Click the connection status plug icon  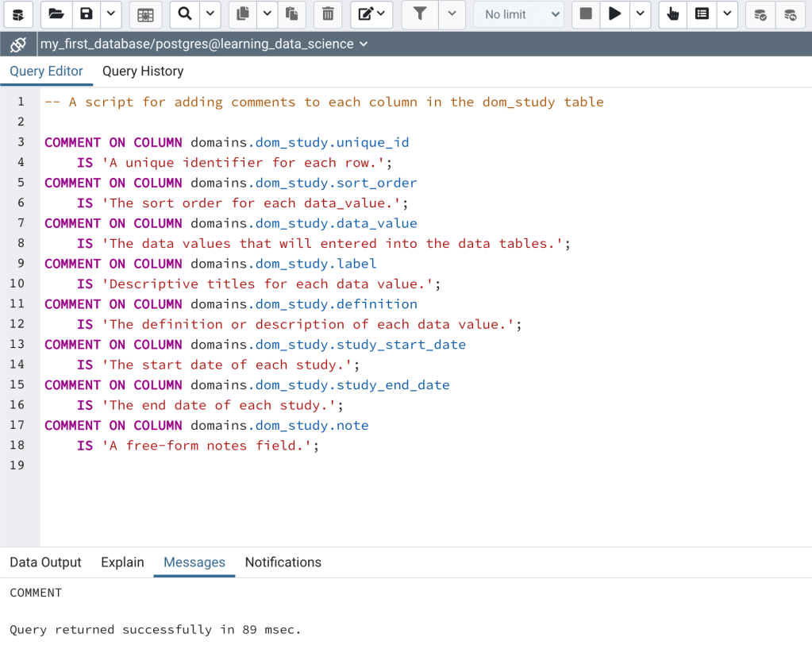(x=18, y=44)
